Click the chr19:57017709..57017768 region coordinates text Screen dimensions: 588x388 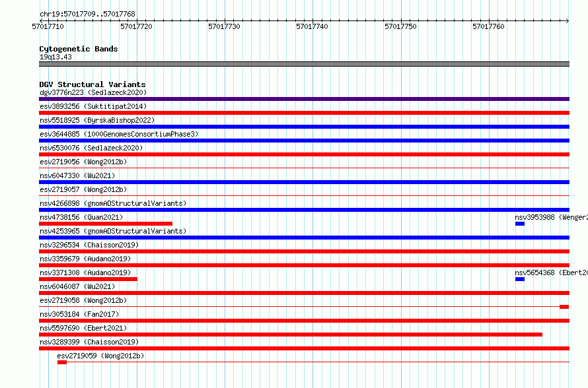pyautogui.click(x=87, y=14)
